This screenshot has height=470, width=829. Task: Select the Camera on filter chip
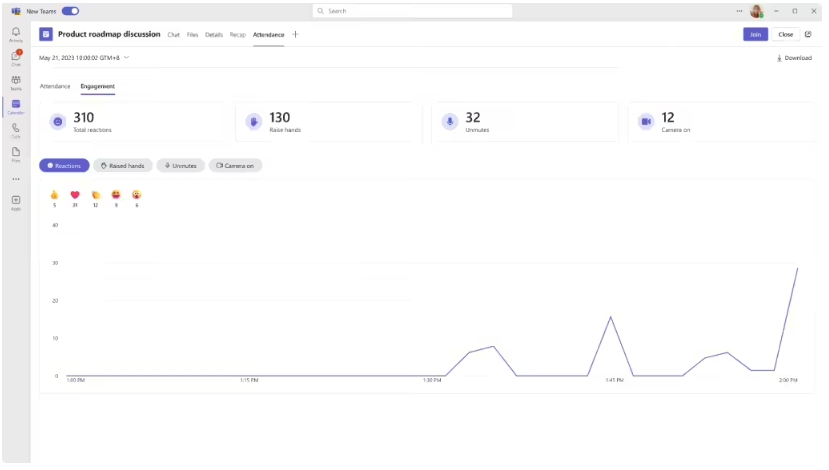tap(236, 165)
